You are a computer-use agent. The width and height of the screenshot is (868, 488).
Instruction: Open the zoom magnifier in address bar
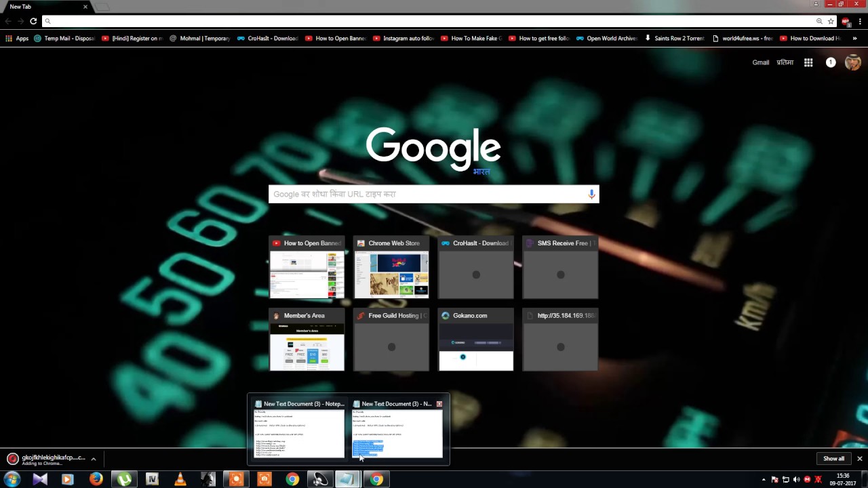click(819, 21)
